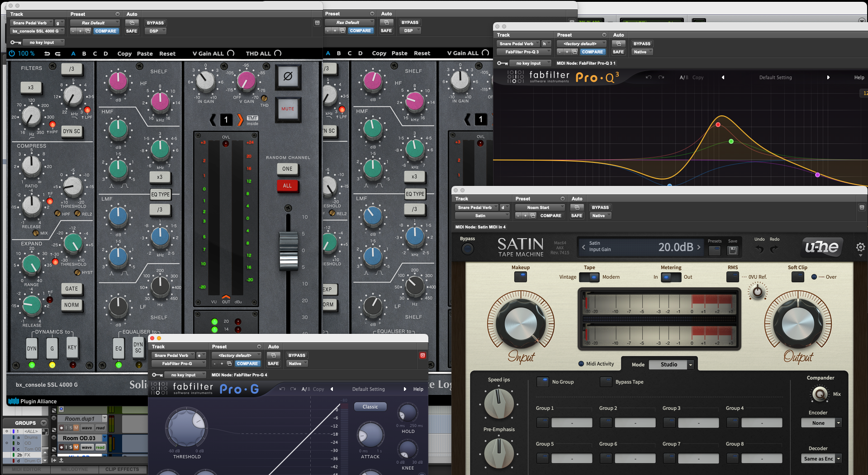Toggle the Satin RMS switch
Viewport: 868px width, 475px height.
click(733, 277)
